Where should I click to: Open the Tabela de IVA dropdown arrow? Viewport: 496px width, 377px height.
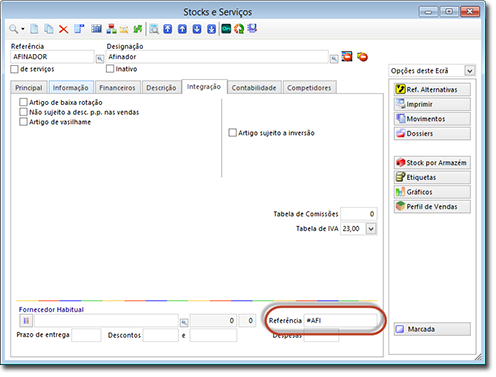tap(371, 229)
